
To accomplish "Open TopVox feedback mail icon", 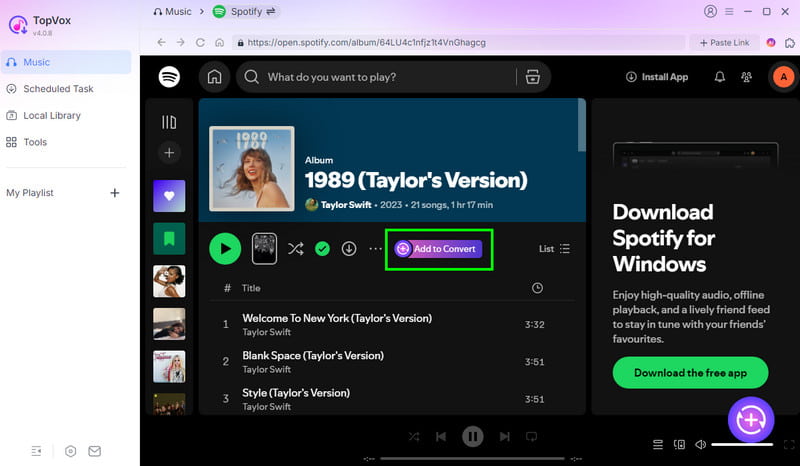I will [94, 451].
